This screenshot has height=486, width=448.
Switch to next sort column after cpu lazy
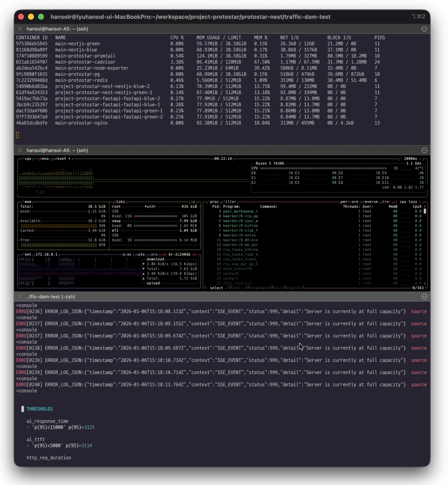coord(421,202)
